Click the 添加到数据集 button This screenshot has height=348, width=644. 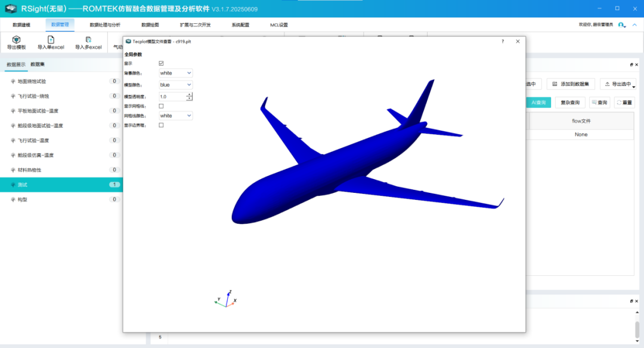click(571, 84)
